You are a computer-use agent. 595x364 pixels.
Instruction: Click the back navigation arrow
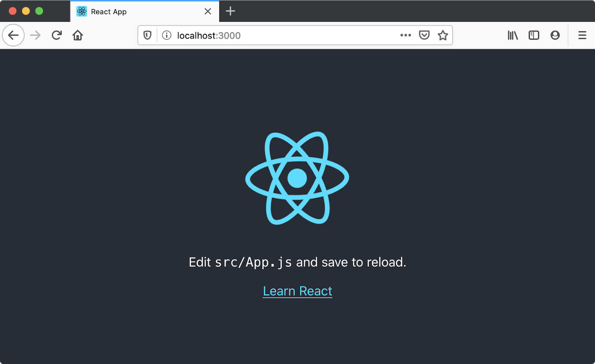coord(13,35)
